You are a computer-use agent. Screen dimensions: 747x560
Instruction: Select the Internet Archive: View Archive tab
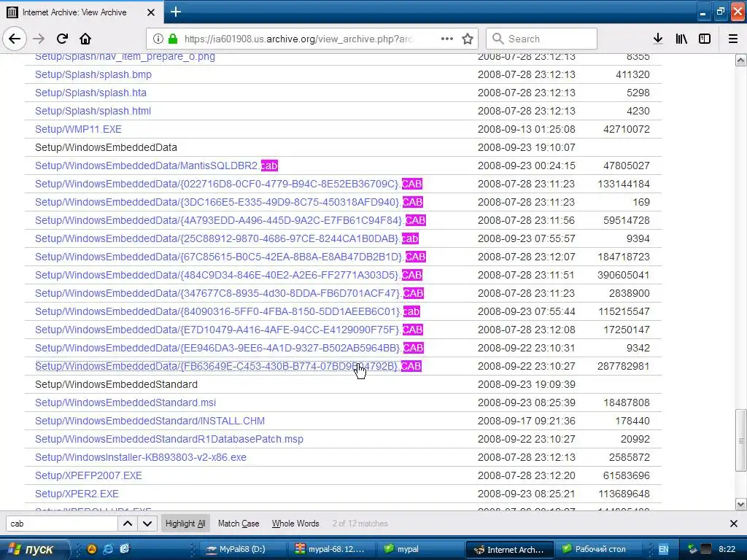[x=82, y=12]
